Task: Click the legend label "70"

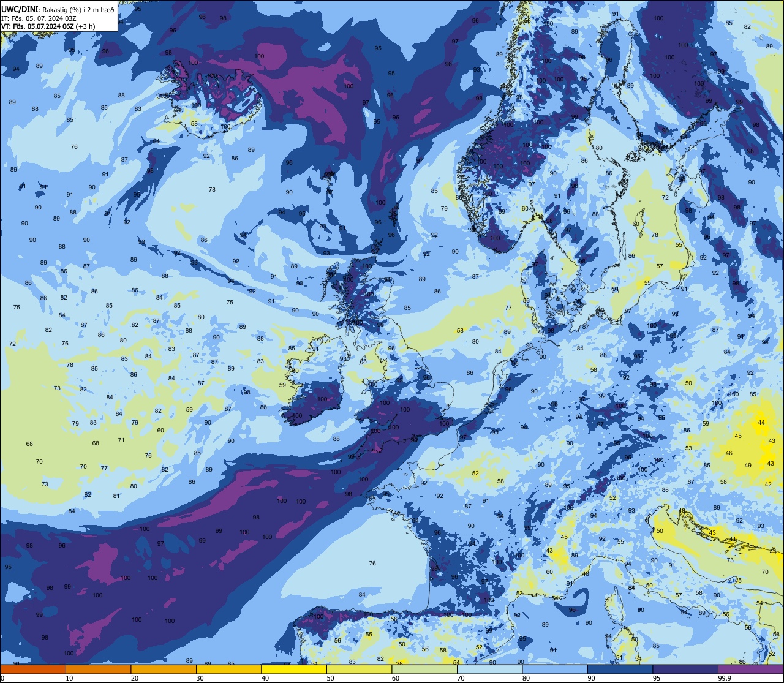Action: (461, 678)
